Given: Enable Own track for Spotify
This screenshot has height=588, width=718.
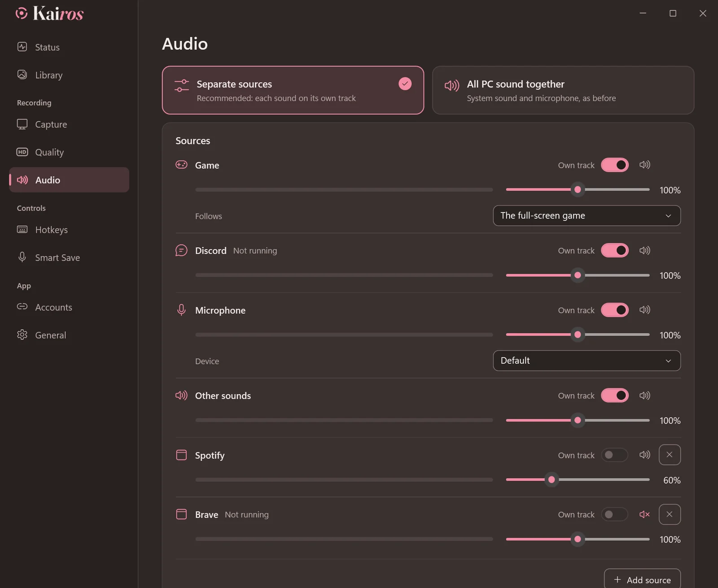Looking at the screenshot, I should (615, 455).
